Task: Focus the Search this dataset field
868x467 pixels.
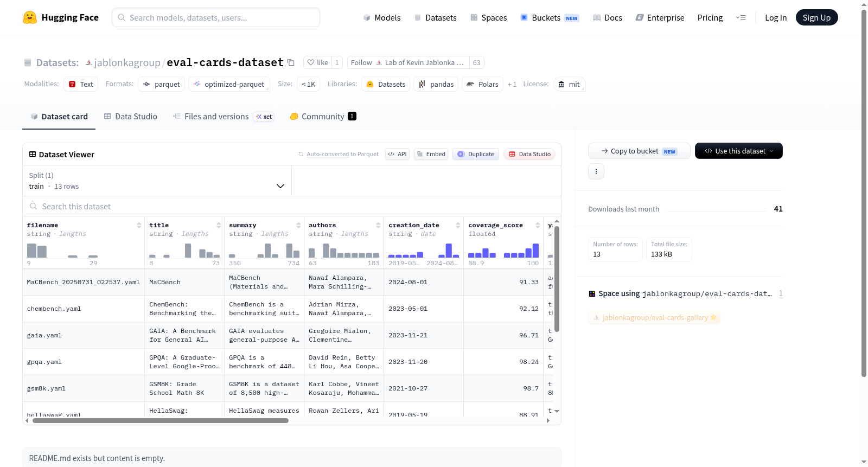Action: pos(292,206)
